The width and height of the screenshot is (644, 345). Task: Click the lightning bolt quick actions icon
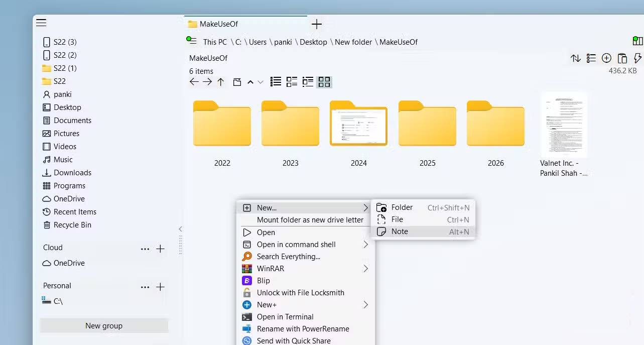(x=637, y=58)
